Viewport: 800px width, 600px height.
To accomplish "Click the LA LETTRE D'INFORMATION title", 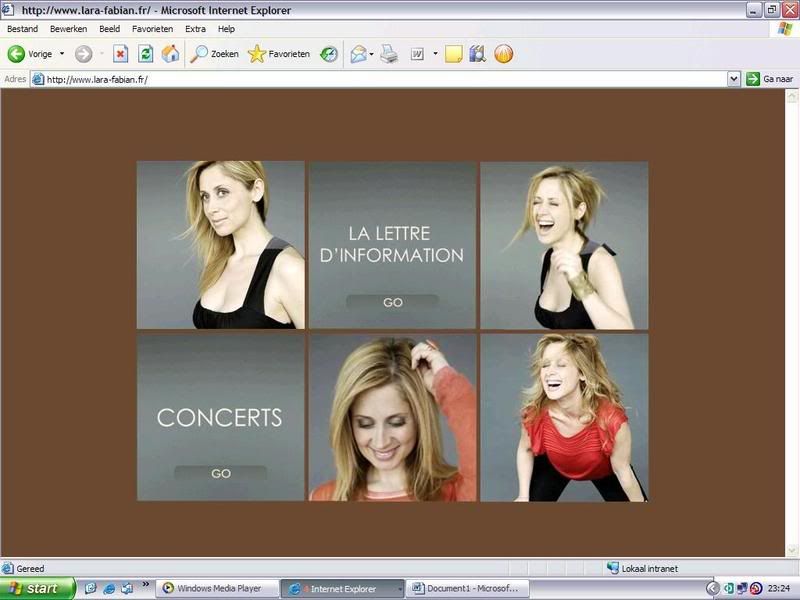I will tap(392, 244).
